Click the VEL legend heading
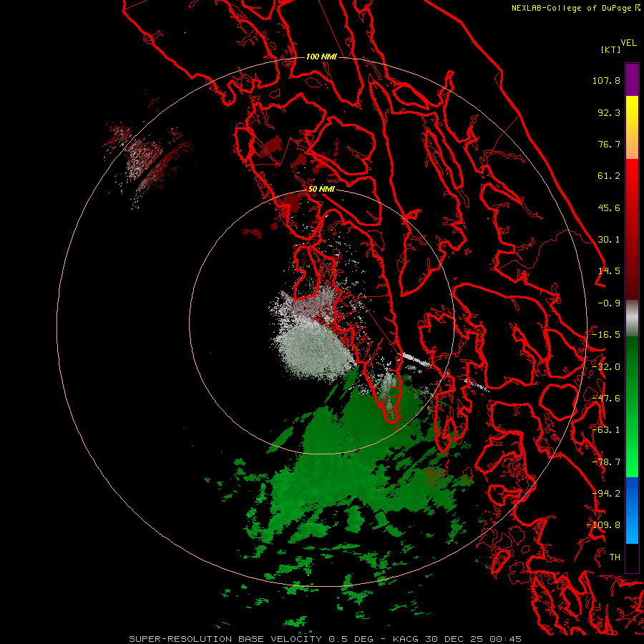This screenshot has height=644, width=644. (628, 43)
